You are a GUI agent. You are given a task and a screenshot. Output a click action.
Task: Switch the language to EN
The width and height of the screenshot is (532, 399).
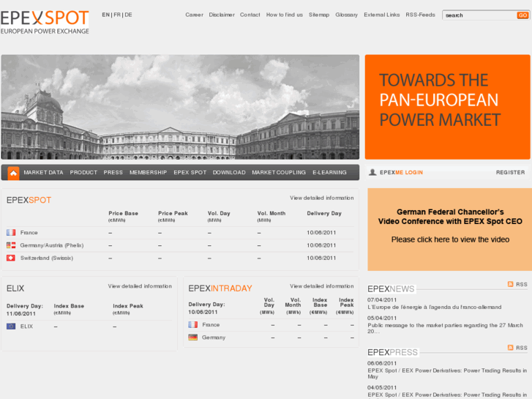click(x=105, y=15)
